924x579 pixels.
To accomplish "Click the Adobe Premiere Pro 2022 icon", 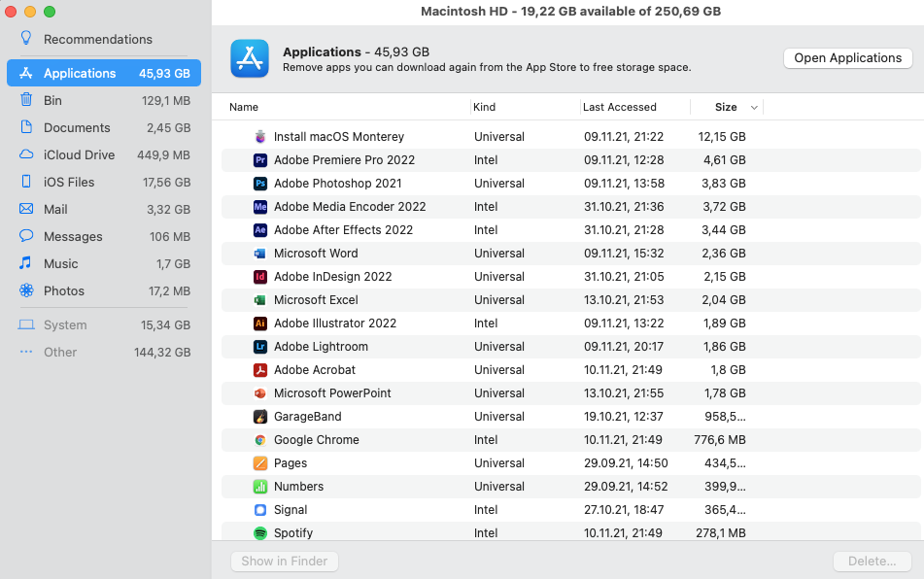I will pyautogui.click(x=259, y=160).
